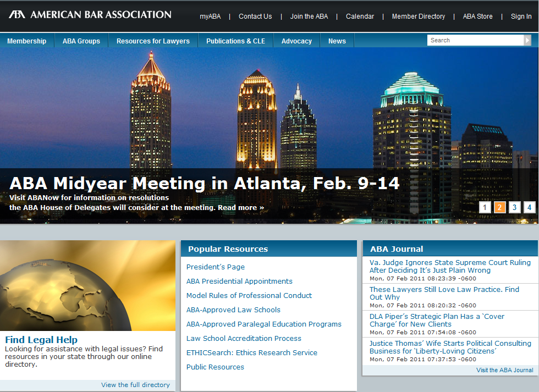Open the myABA link
The width and height of the screenshot is (539, 392).
pyautogui.click(x=210, y=16)
